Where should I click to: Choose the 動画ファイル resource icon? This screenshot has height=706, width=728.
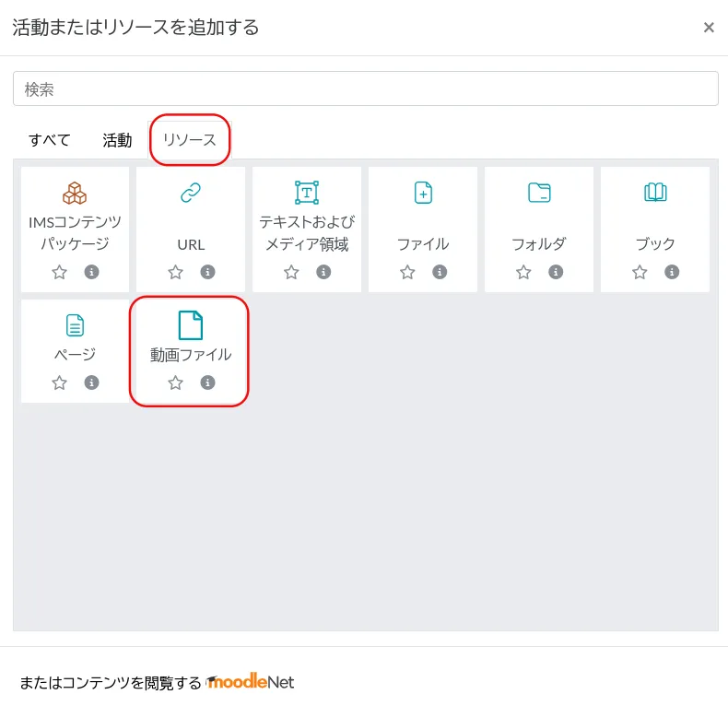click(x=191, y=325)
